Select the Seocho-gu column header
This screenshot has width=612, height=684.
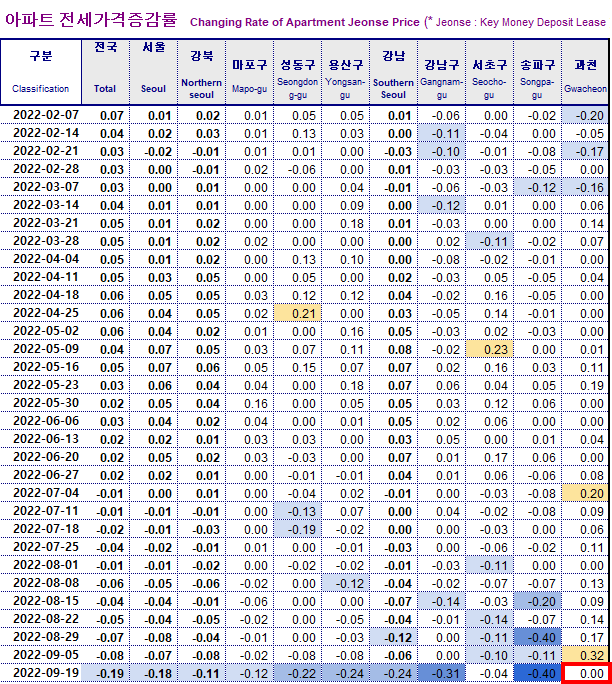(489, 72)
